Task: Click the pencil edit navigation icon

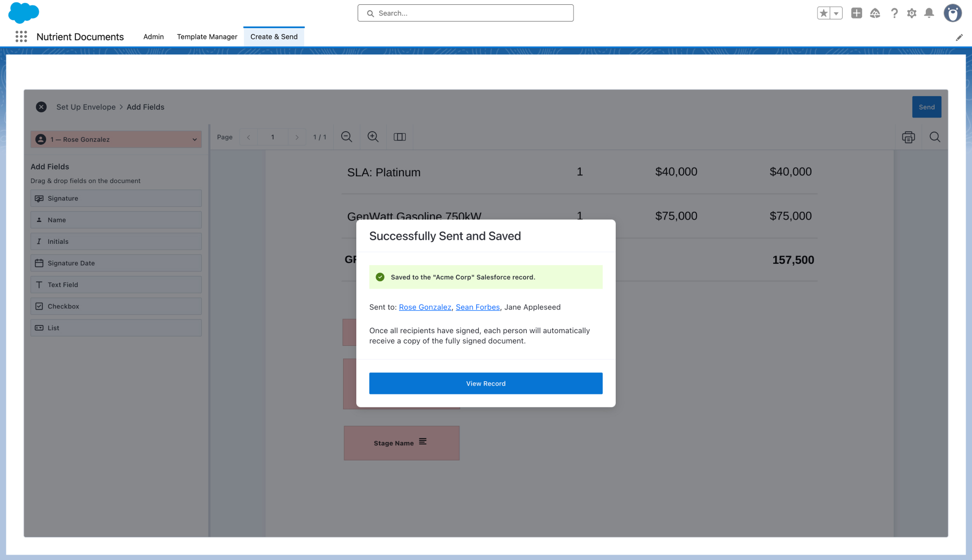Action: coord(959,37)
